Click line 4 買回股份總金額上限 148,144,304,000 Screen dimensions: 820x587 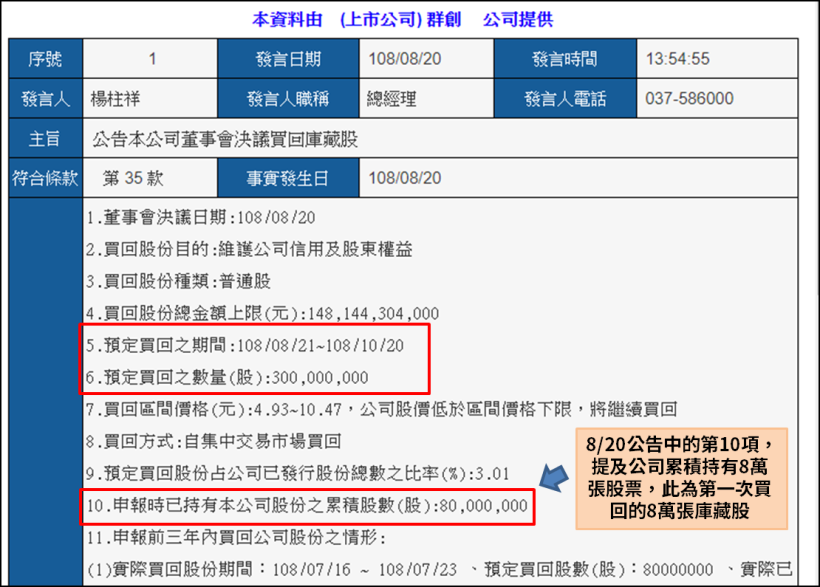click(263, 313)
